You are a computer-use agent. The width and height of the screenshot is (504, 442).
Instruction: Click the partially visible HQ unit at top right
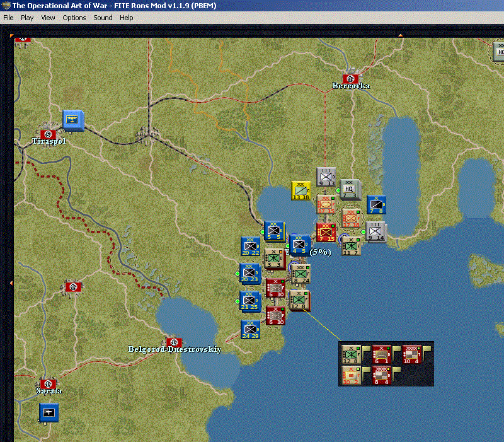tap(498, 51)
